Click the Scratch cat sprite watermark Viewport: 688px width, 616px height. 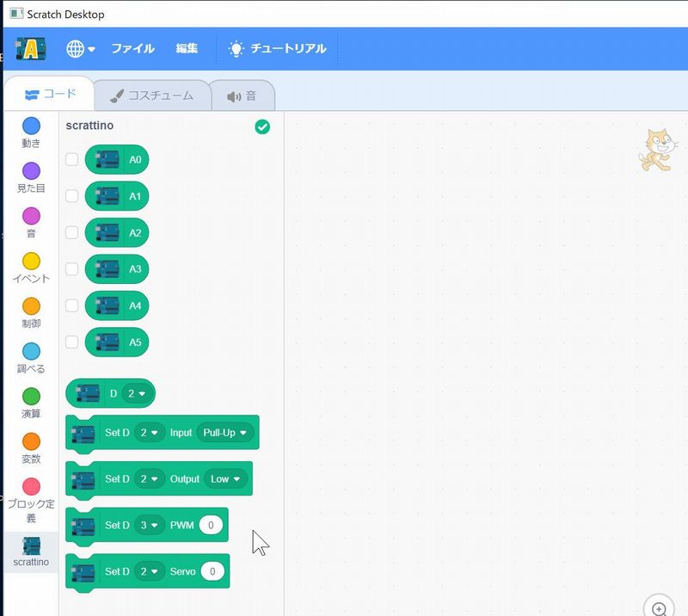[x=654, y=150]
